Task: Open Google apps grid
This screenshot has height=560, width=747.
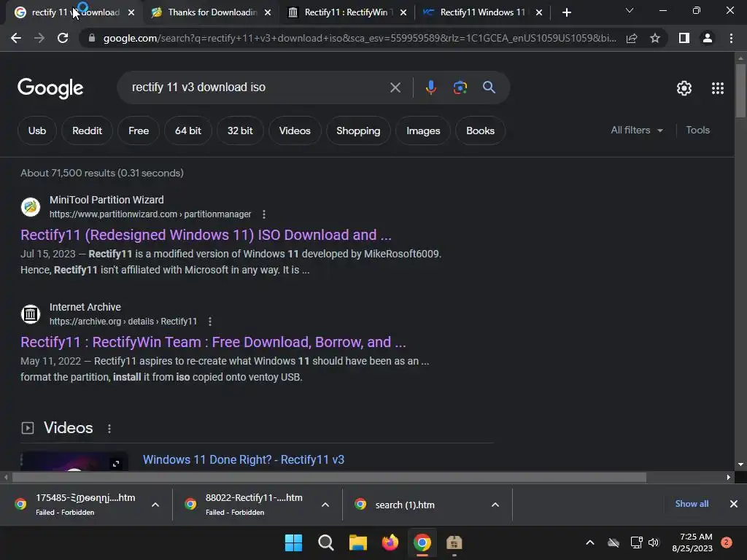Action: [x=718, y=88]
